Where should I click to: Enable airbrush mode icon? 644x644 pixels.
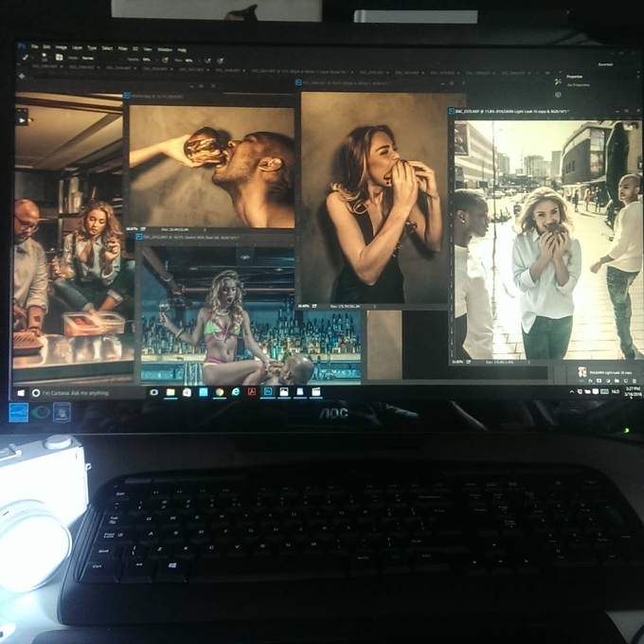(207, 61)
